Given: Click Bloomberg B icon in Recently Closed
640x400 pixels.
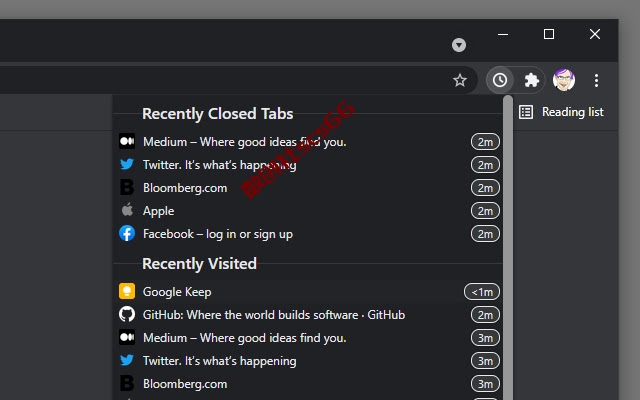Looking at the screenshot, I should pyautogui.click(x=127, y=187).
